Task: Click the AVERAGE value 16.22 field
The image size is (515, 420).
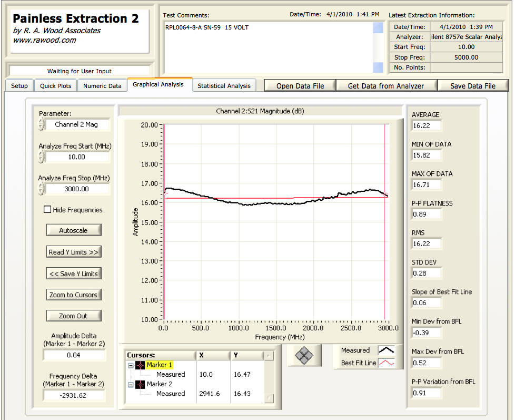Action: 427,125
